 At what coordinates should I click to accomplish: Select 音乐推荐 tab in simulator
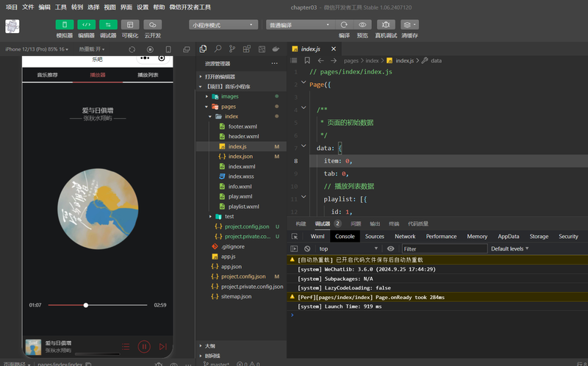[x=47, y=75]
